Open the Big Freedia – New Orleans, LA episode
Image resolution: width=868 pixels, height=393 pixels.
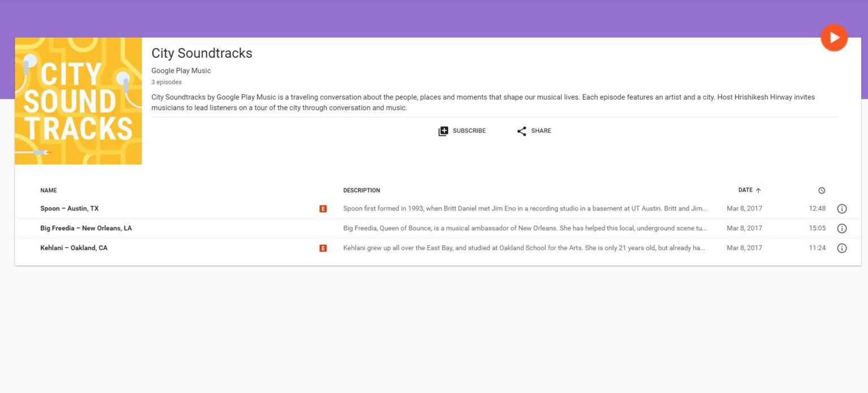[85, 228]
